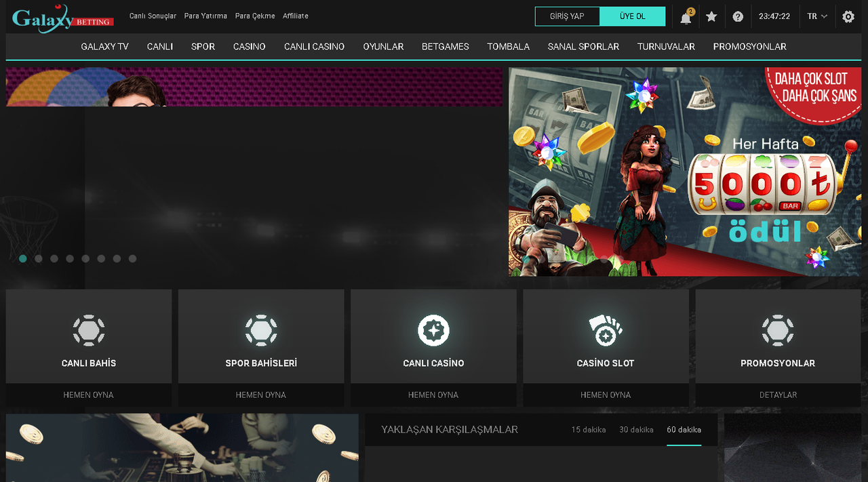Open the Spor section
The width and height of the screenshot is (868, 482).
[203, 47]
